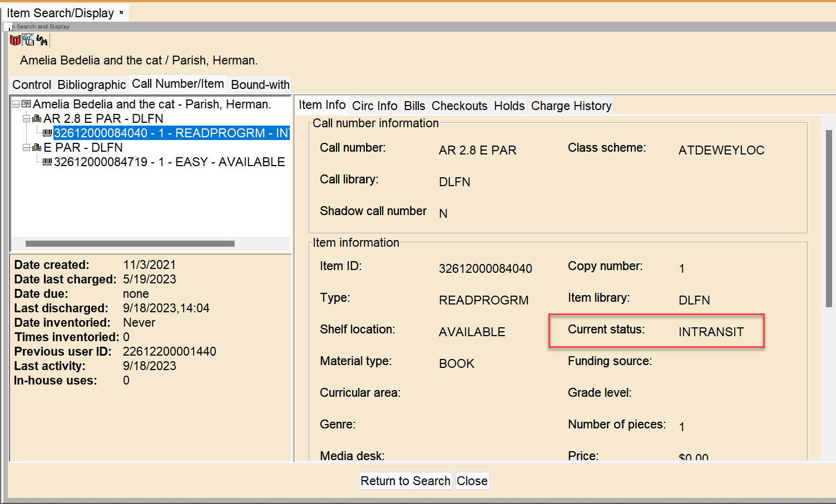The image size is (836, 504).
Task: Open the Bibliographic tab
Action: pyautogui.click(x=92, y=84)
